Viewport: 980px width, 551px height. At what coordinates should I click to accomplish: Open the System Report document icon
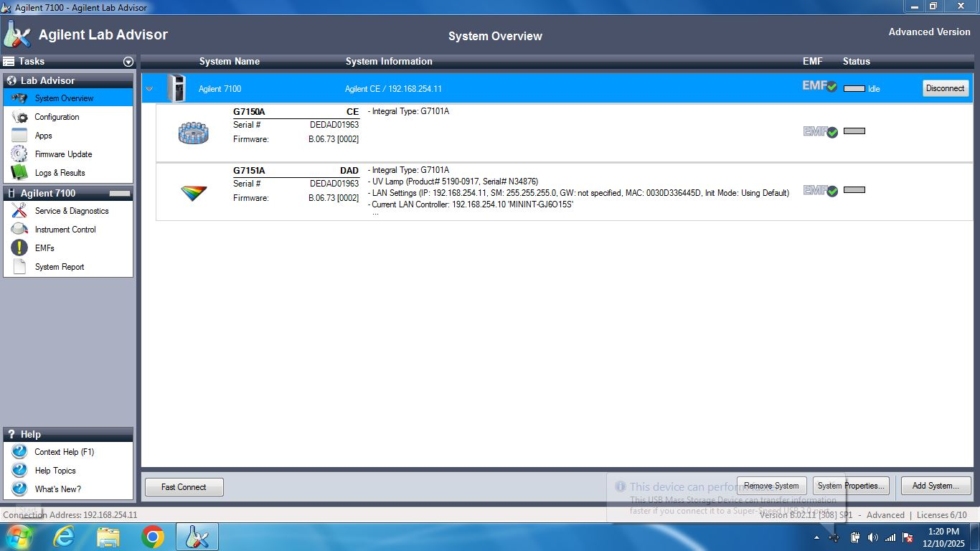20,267
